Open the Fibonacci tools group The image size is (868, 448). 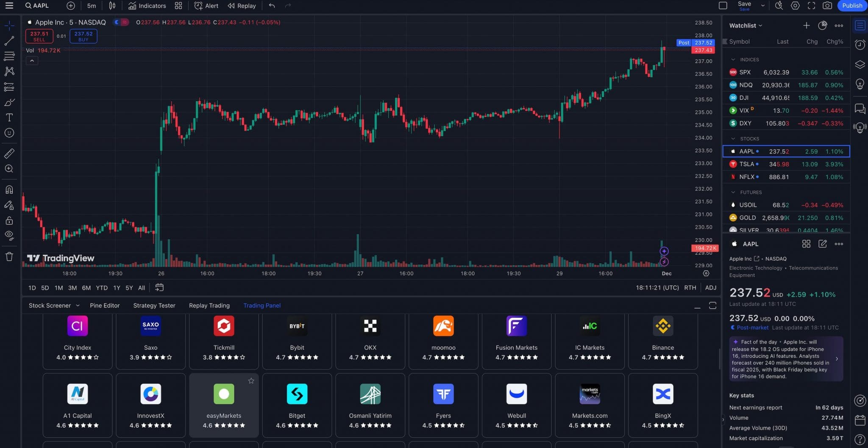coord(9,56)
